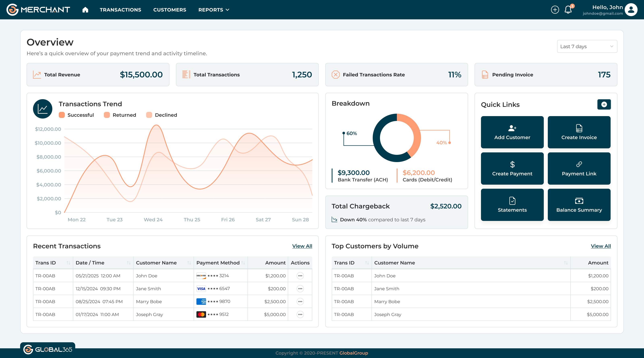
Task: Open the notifications bell icon
Action: [568, 10]
